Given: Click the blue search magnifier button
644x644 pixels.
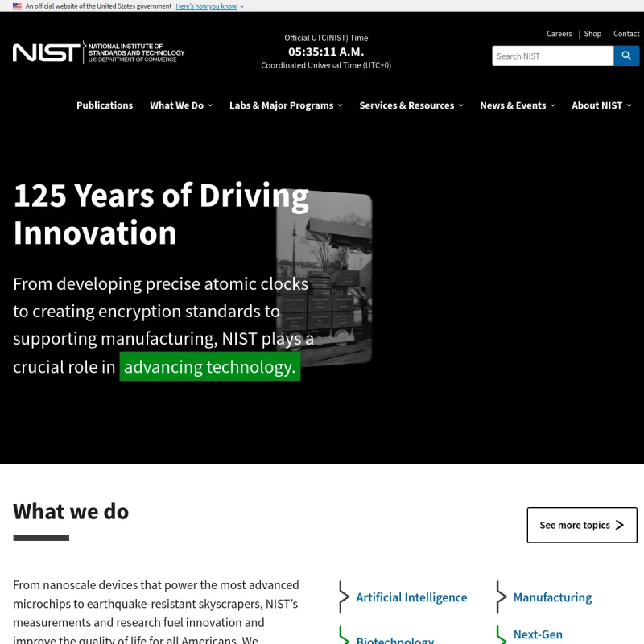Looking at the screenshot, I should [626, 56].
